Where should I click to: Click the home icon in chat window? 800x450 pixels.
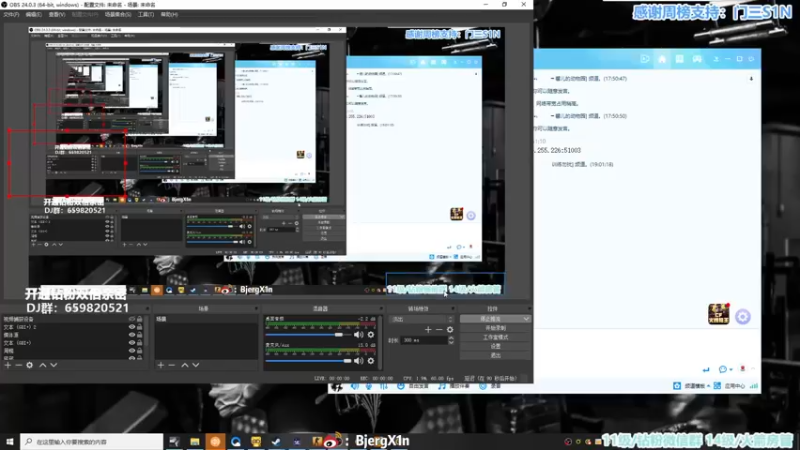pyautogui.click(x=662, y=59)
